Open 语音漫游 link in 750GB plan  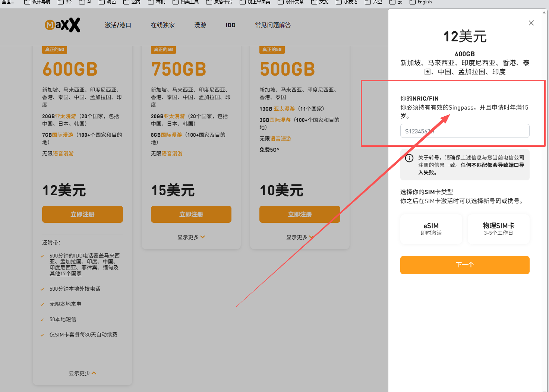[172, 154]
